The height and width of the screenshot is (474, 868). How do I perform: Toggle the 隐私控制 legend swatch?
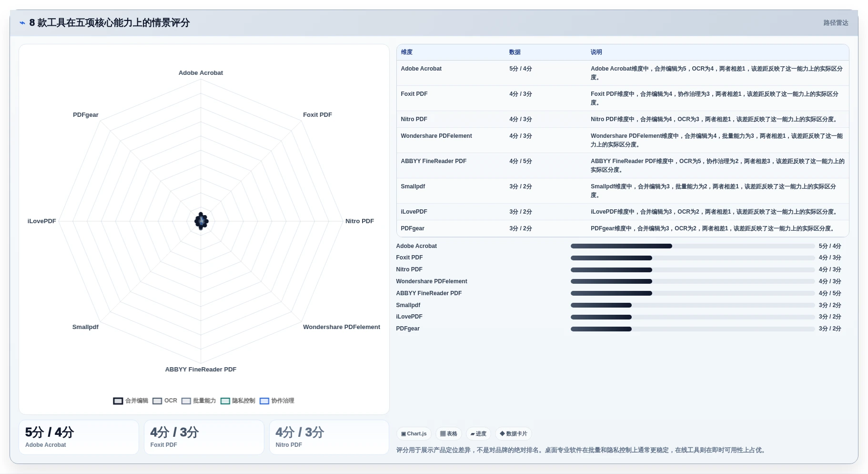point(225,401)
